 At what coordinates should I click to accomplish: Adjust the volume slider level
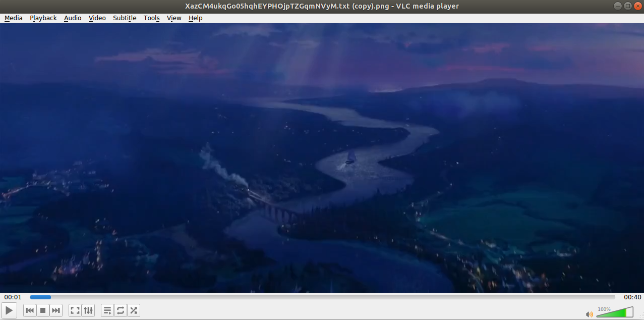coord(615,312)
